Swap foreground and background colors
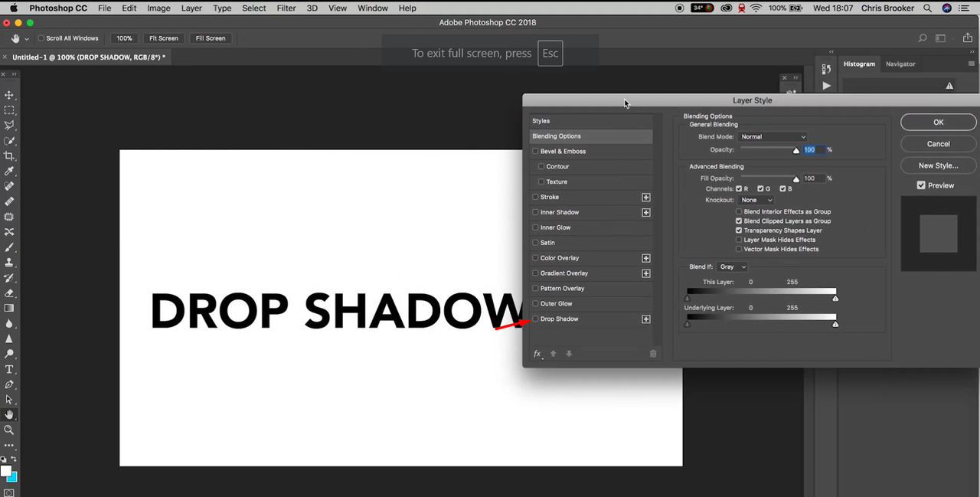This screenshot has height=497, width=980. point(14,459)
